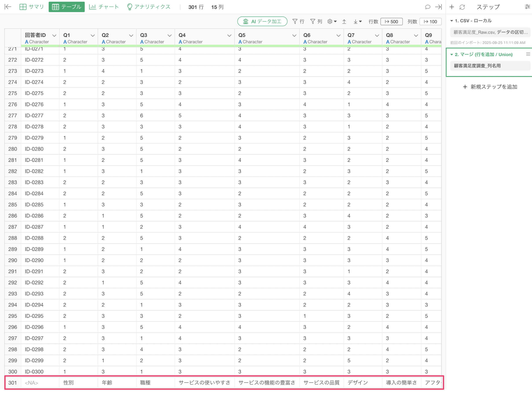Image resolution: width=532 pixels, height=395 pixels.
Task: Click the refresh icon in the steps header
Action: pyautogui.click(x=462, y=7)
